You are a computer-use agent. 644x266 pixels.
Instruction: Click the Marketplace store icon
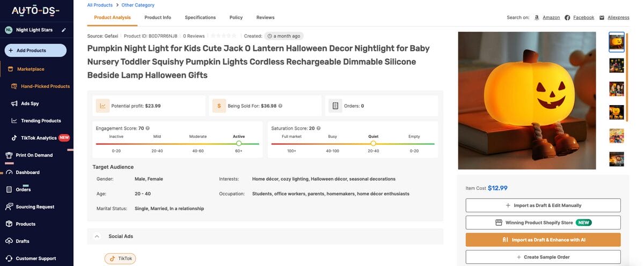10,69
